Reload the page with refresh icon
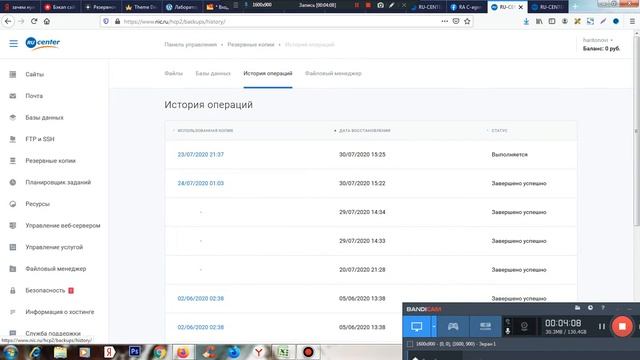Image resolution: width=640 pixels, height=360 pixels. click(x=34, y=21)
